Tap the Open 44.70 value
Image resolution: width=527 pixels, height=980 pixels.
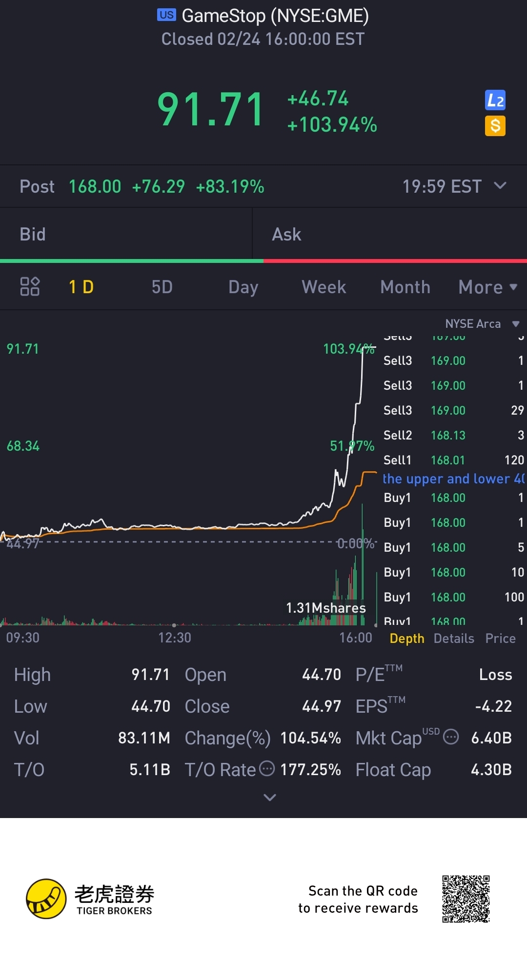tap(322, 675)
